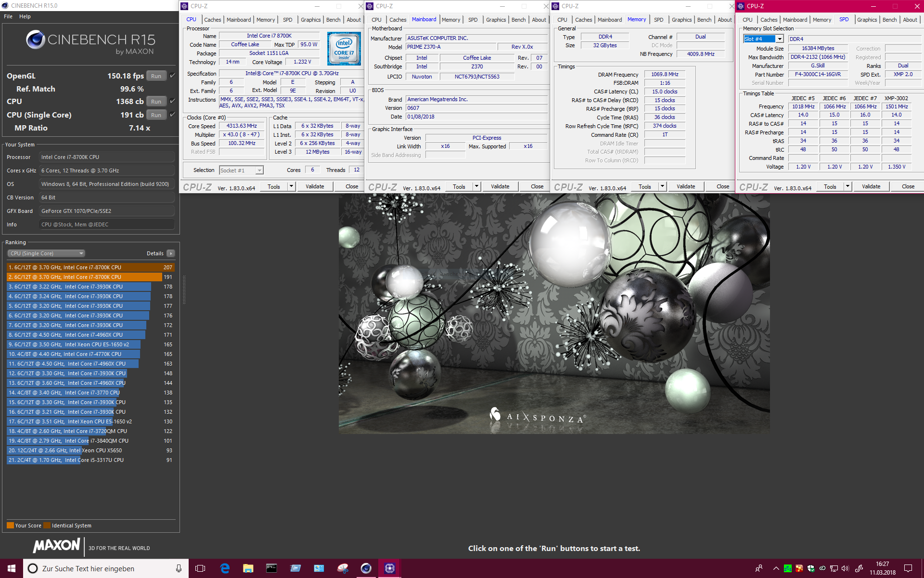Open the Action Center notifications icon
The width and height of the screenshot is (924, 578).
(x=908, y=568)
